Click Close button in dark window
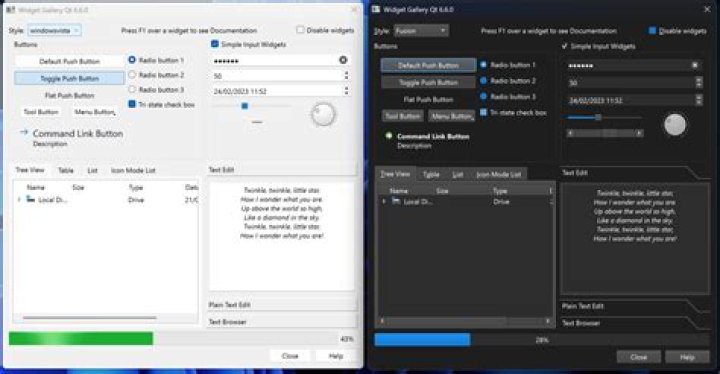The image size is (720, 374). [638, 357]
